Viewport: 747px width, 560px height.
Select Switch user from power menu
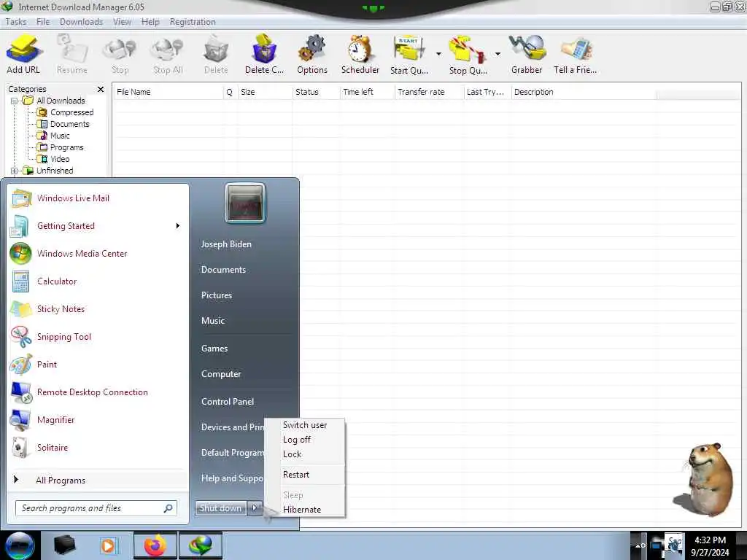(x=305, y=425)
